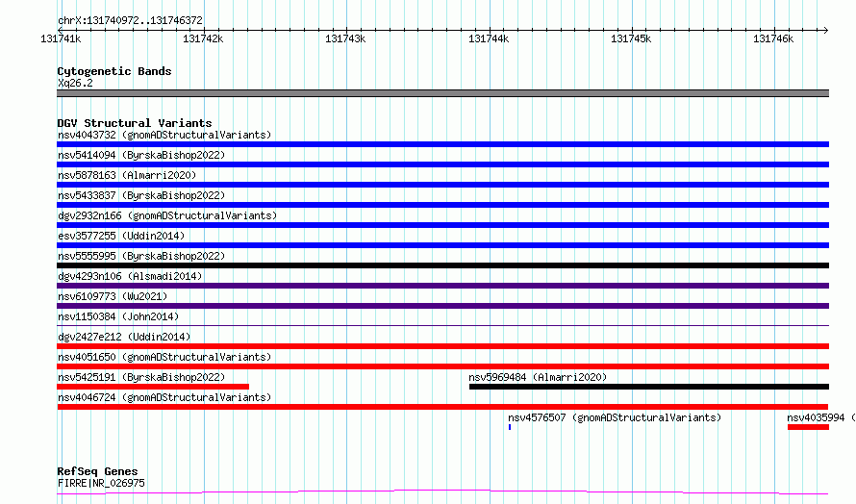Click the 131745k ruler label
Viewport: 856px width, 504px height.
pyautogui.click(x=631, y=39)
